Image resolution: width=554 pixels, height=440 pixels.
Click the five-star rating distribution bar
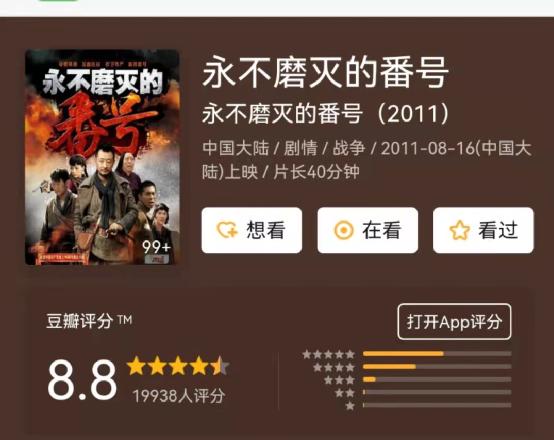click(x=437, y=353)
